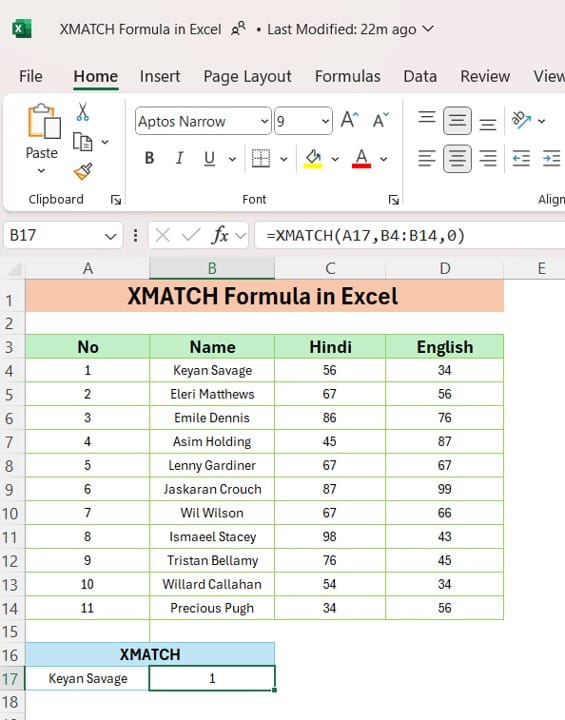Viewport: 565px width, 720px height.
Task: Click the Copy icon
Action: coord(83,142)
